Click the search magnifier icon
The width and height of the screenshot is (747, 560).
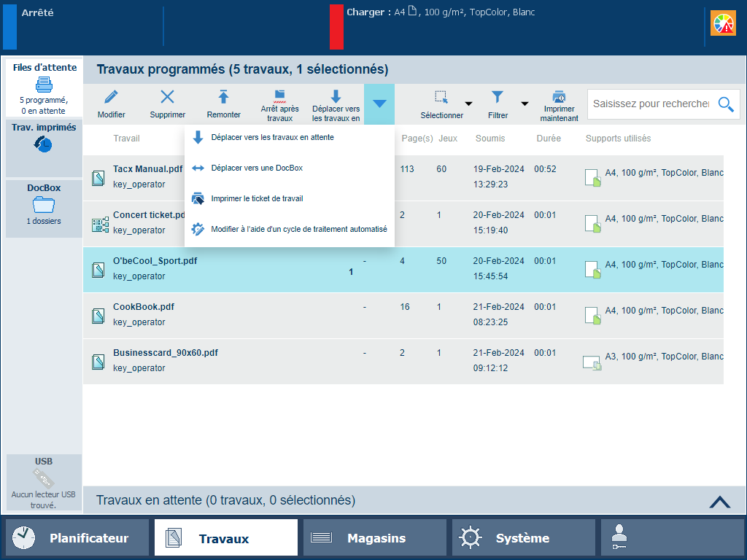pyautogui.click(x=725, y=104)
